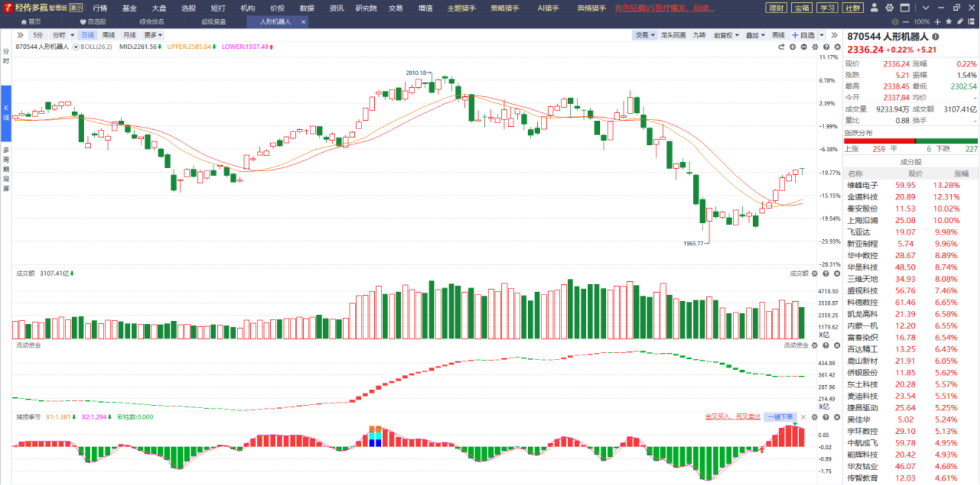The height and width of the screenshot is (485, 980).
Task: Close the 流动资金 indicator panel
Action: (x=837, y=346)
